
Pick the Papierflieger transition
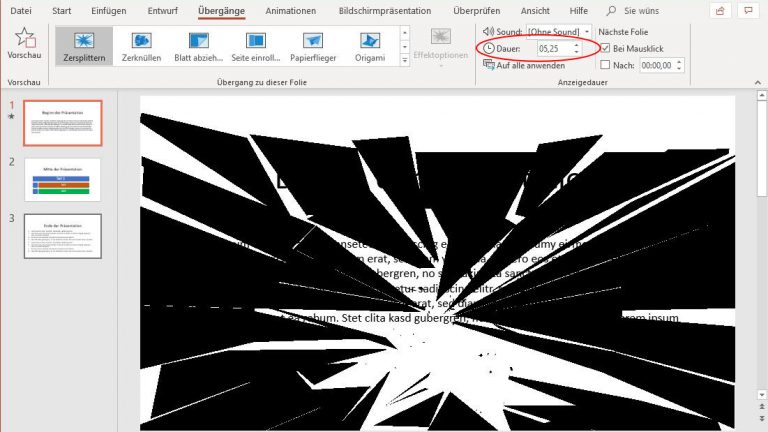pyautogui.click(x=313, y=47)
